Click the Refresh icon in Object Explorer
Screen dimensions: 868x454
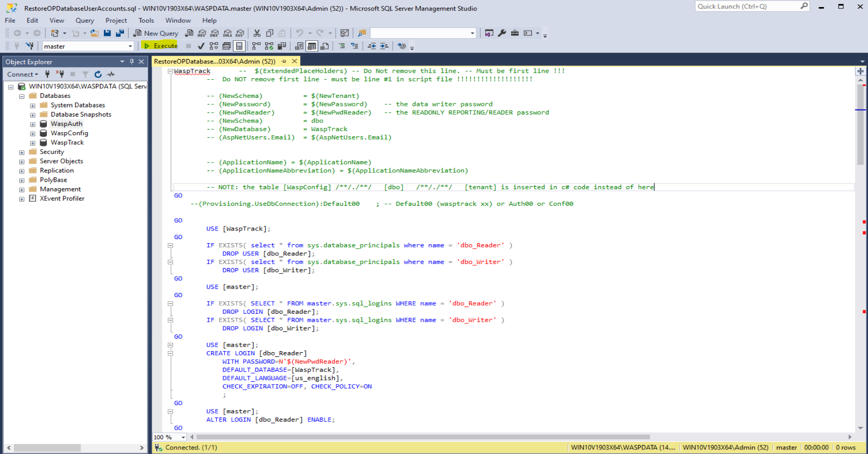(98, 74)
